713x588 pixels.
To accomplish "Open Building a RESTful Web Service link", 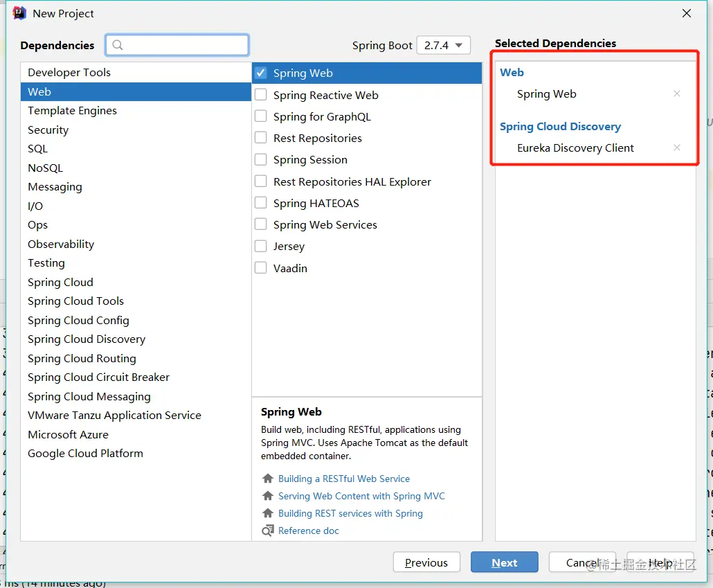I will tap(344, 479).
